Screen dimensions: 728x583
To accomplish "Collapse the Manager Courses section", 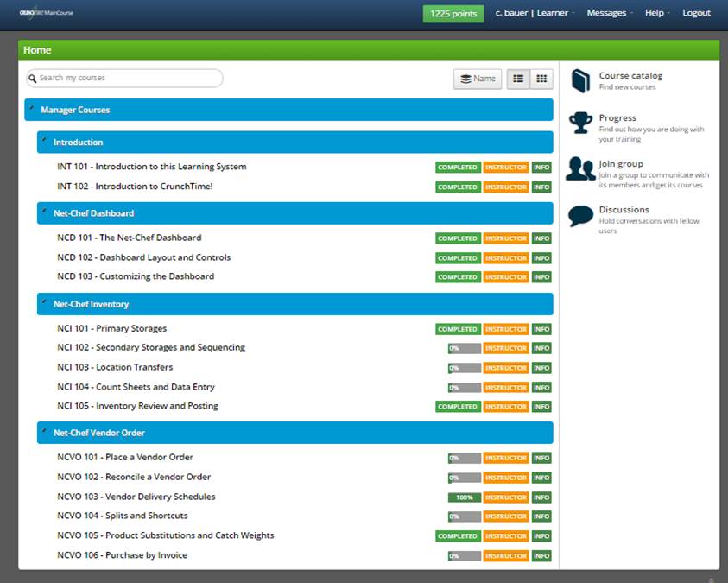I will click(x=32, y=109).
